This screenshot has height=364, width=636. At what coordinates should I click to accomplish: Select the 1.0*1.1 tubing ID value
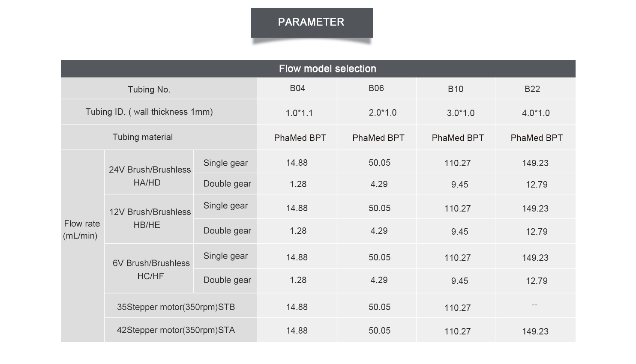pos(299,113)
